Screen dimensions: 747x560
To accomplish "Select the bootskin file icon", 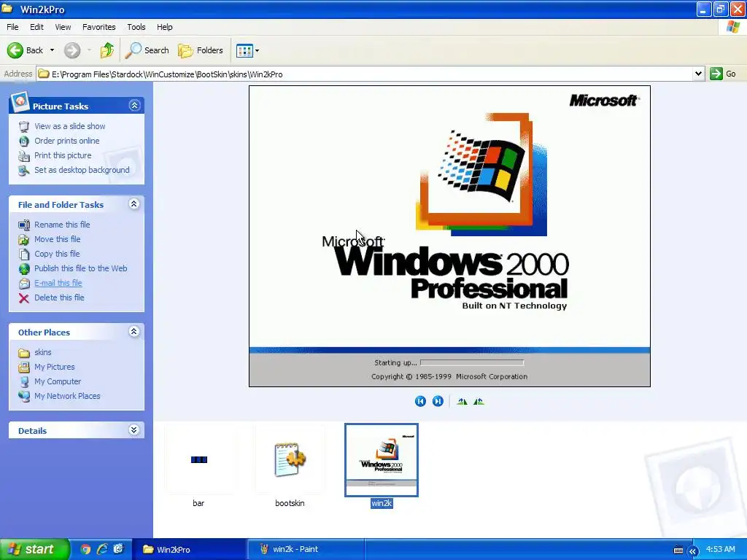I will (x=290, y=459).
